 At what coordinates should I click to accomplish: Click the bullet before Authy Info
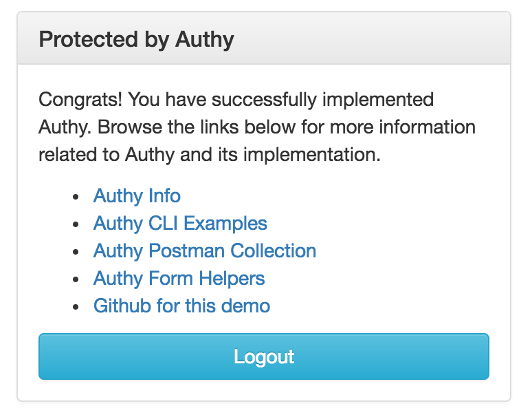coord(76,197)
